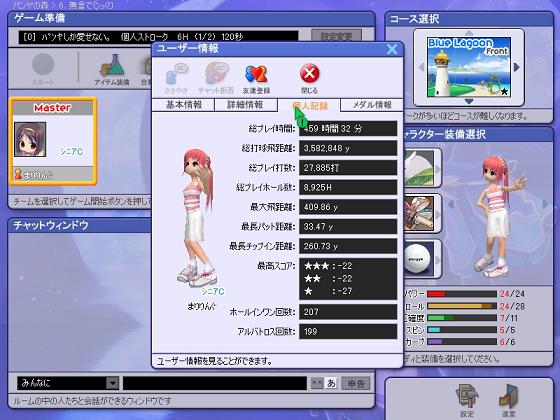
Task: Switch to the 詳細情報 tab
Action: (246, 105)
